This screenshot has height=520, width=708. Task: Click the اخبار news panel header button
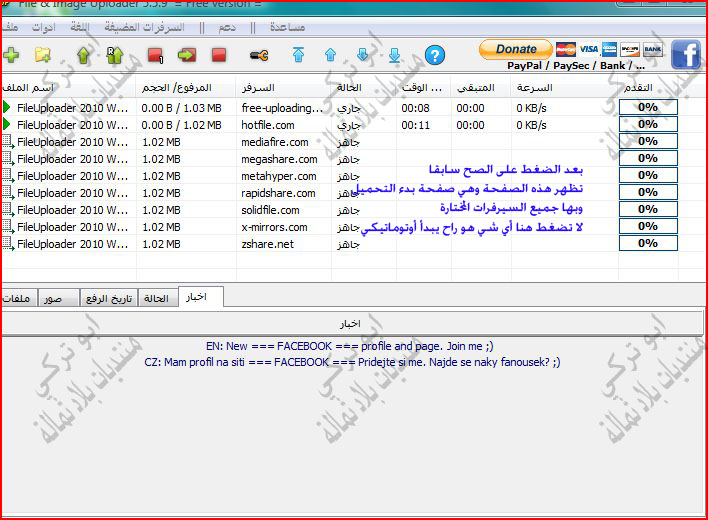(x=351, y=324)
